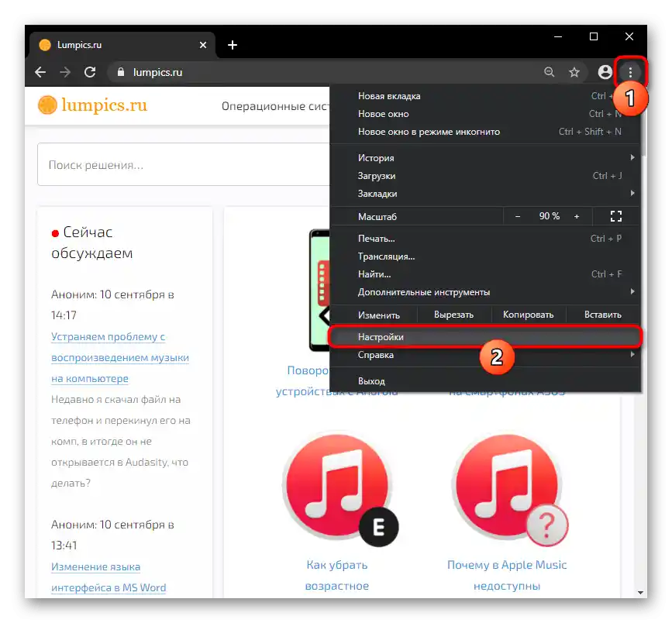
Task: Close the Lumpics.ru tab
Action: tap(203, 45)
